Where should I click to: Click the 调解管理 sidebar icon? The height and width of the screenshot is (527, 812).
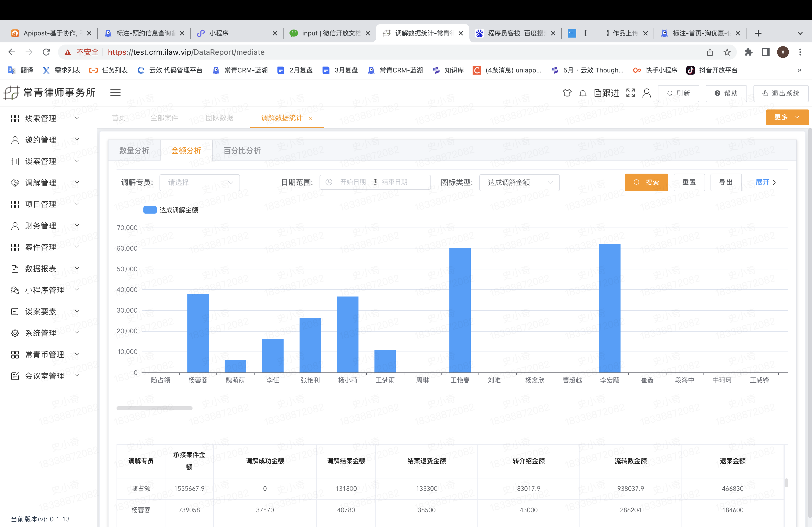[x=15, y=183]
